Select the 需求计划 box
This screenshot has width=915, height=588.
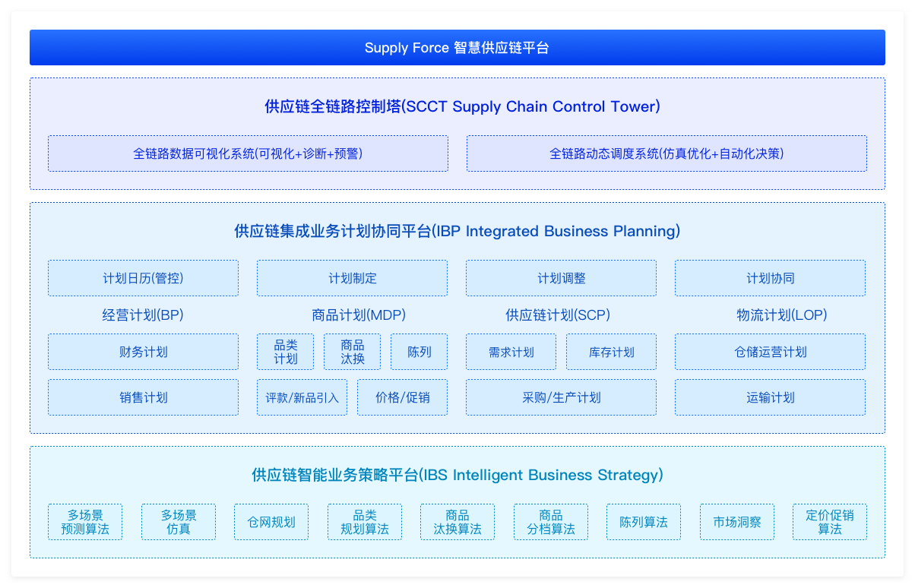[511, 352]
